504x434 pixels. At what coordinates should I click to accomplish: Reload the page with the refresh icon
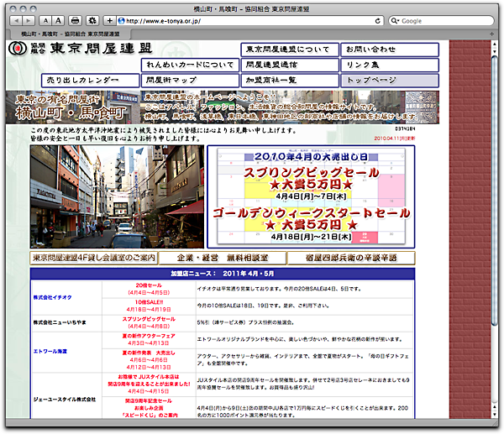[378, 21]
